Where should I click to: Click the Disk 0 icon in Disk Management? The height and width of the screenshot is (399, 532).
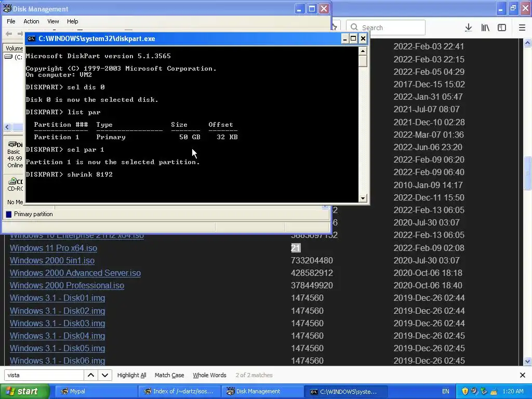pyautogui.click(x=12, y=144)
